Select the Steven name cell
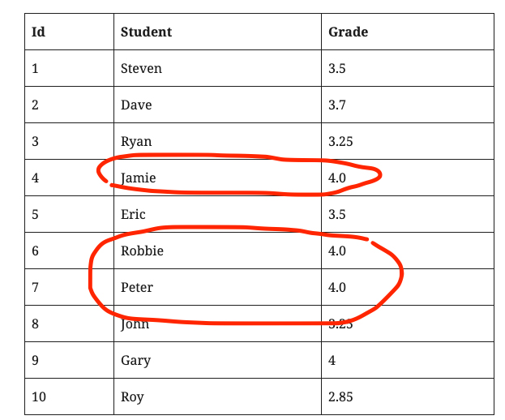The width and height of the screenshot is (505, 420). (x=217, y=68)
